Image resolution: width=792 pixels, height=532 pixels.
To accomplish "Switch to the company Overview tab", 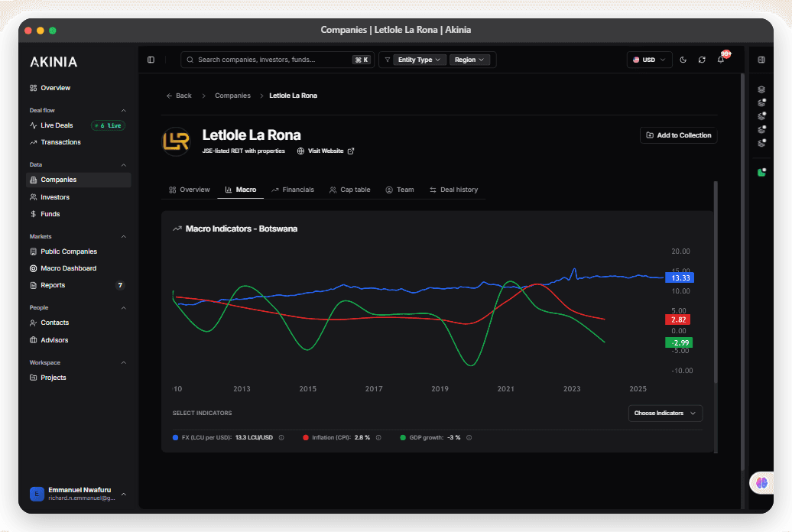I will [x=190, y=190].
